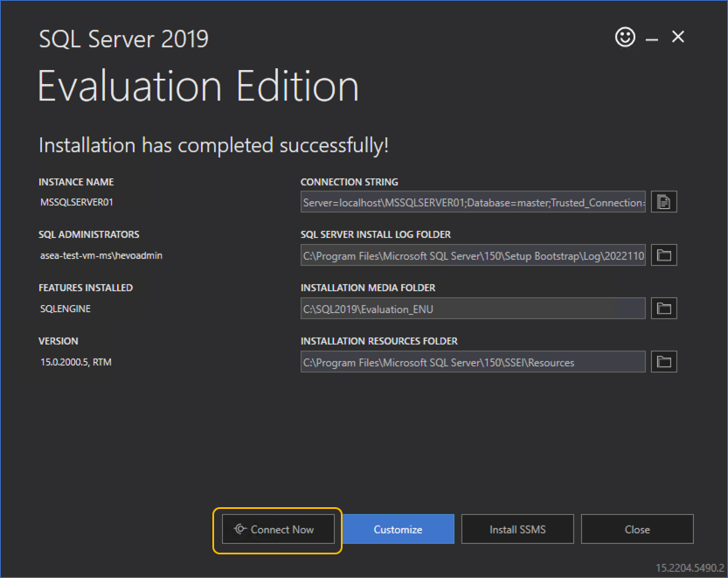Open the Customize installer options
This screenshot has width=728, height=578.
coord(398,529)
